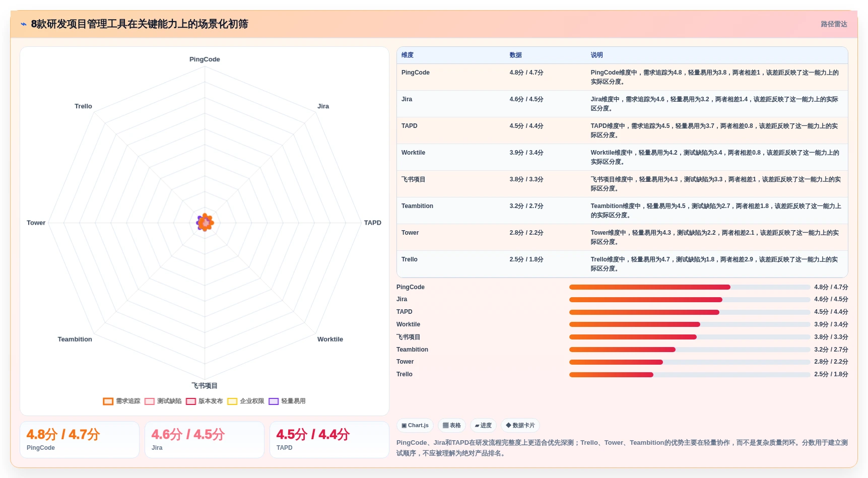Click the 2.8分 / 2.2分 bar value label
The width and height of the screenshot is (868, 478).
[x=831, y=362]
